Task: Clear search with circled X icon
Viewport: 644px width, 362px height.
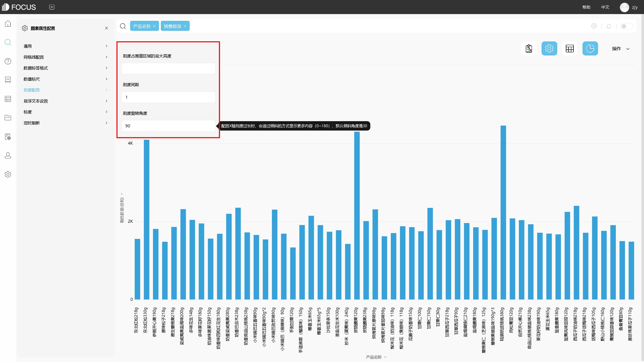Action: tap(594, 26)
